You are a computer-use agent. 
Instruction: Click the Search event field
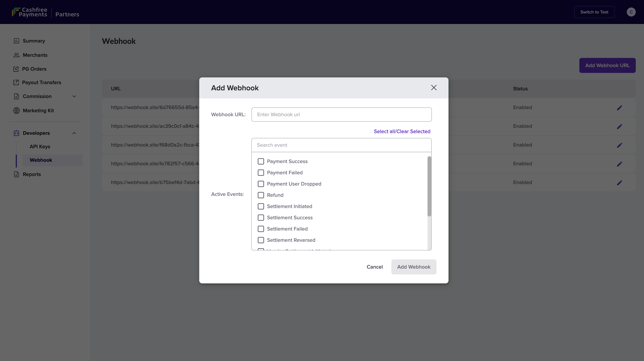341,145
